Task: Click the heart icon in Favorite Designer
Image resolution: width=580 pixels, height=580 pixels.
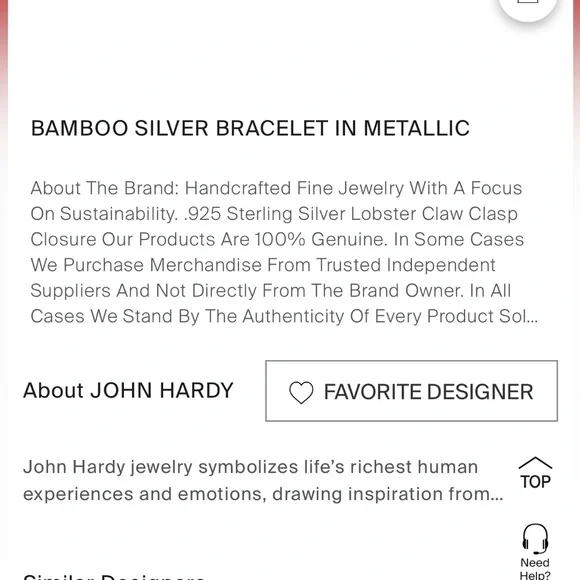Action: (x=301, y=392)
